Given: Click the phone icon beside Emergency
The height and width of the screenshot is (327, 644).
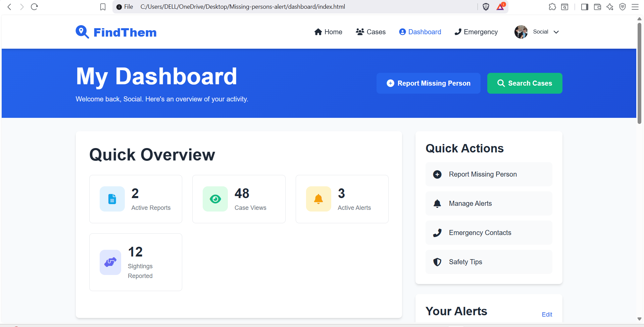Looking at the screenshot, I should (458, 32).
